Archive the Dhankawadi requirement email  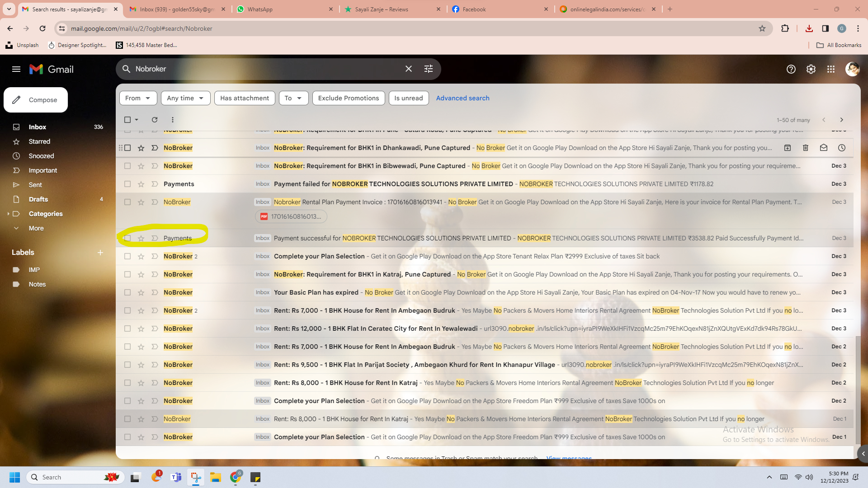pos(787,148)
